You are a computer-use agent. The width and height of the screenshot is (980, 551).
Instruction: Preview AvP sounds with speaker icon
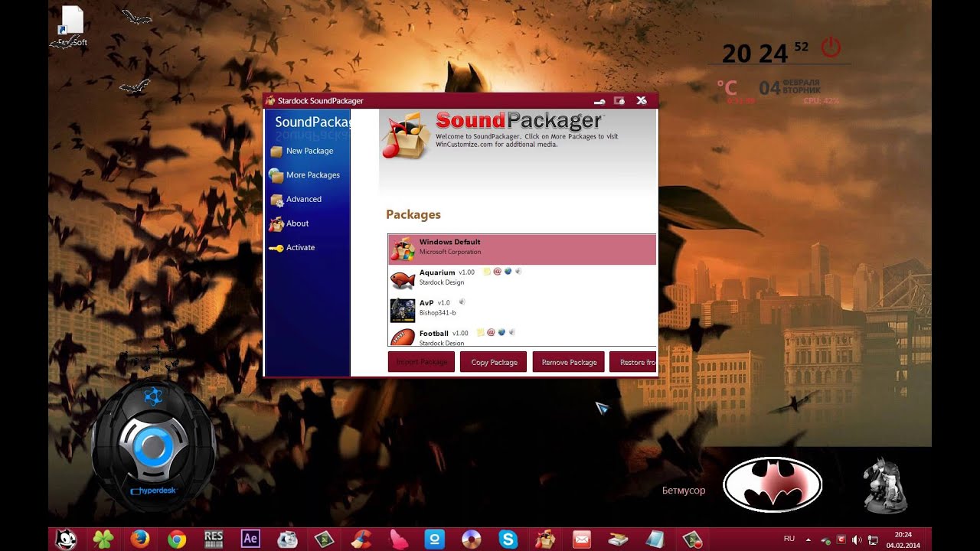[462, 302]
